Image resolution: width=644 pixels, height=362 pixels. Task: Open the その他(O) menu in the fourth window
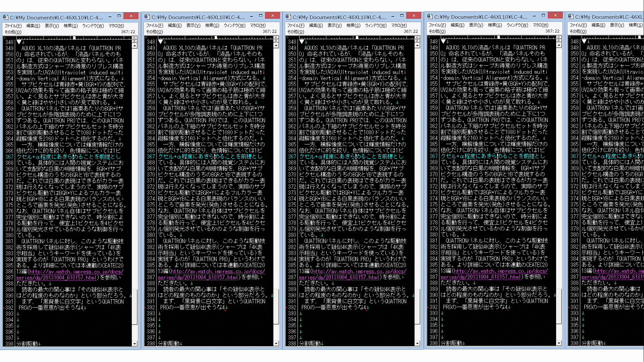point(437,31)
